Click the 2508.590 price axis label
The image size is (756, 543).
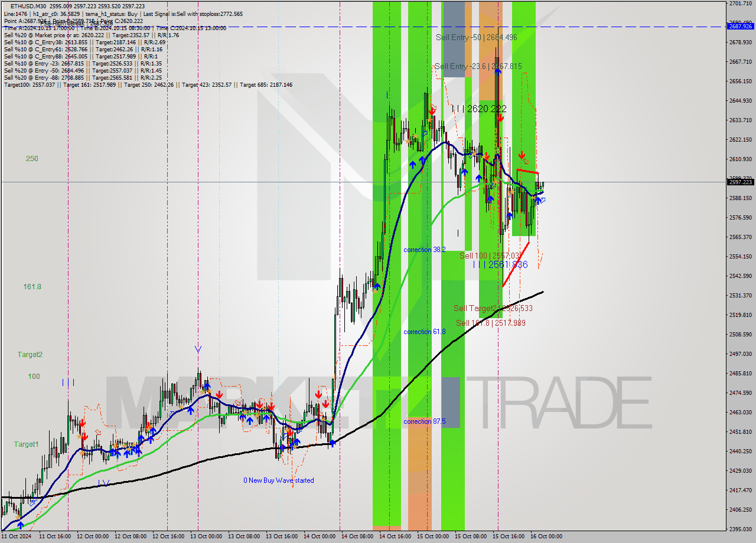(x=741, y=335)
